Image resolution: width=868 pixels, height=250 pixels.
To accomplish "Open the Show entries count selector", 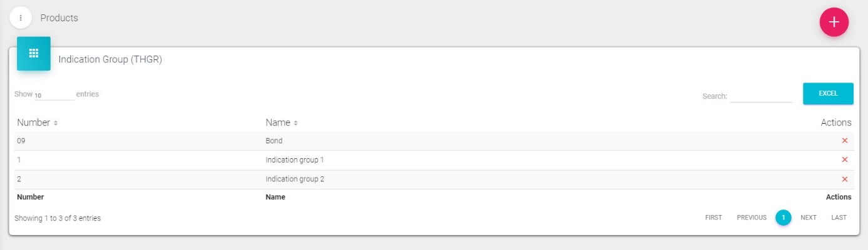I will point(53,95).
